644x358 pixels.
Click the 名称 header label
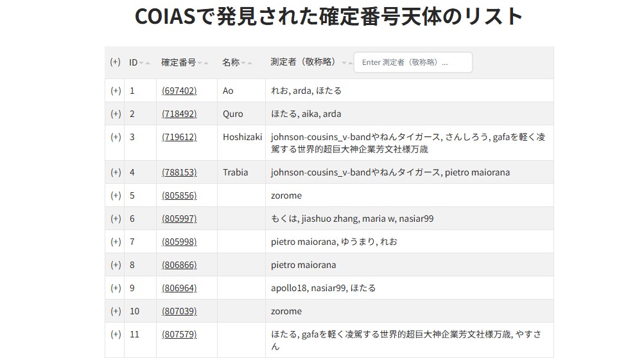click(x=231, y=62)
